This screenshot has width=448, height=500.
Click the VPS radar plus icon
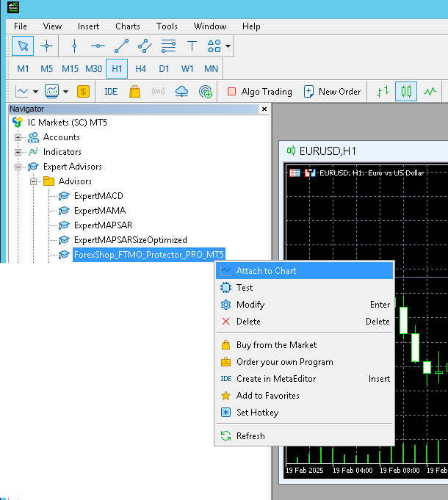pos(206,92)
